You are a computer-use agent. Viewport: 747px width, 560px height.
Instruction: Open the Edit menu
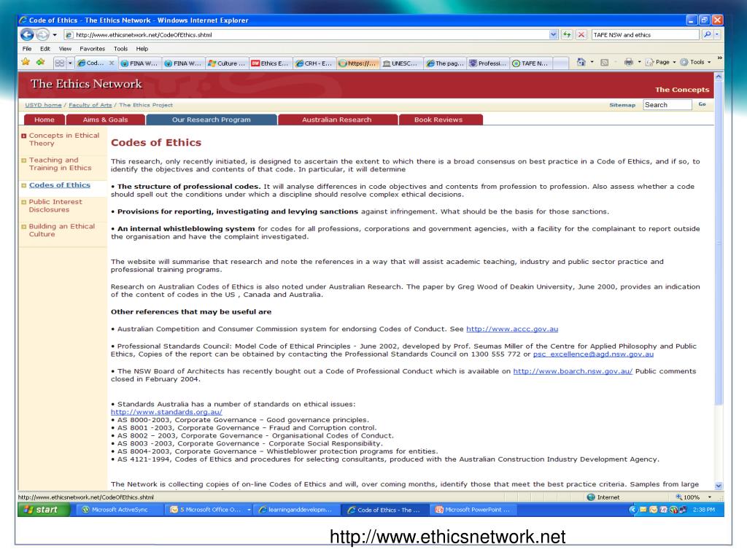(x=45, y=49)
